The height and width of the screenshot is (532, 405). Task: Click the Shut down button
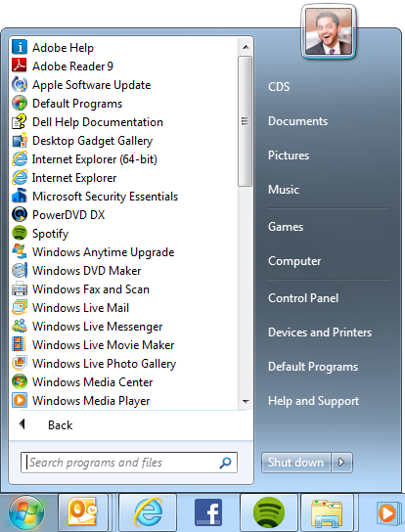coord(295,463)
